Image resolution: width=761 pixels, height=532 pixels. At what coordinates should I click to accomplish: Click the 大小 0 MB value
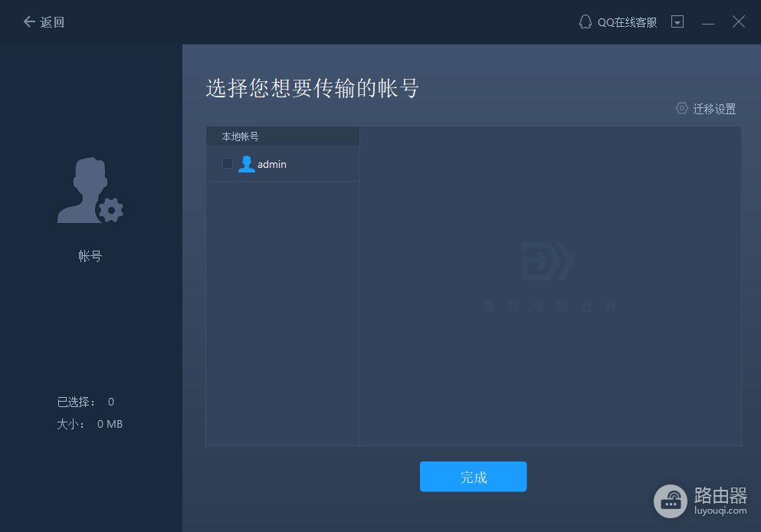pyautogui.click(x=110, y=424)
